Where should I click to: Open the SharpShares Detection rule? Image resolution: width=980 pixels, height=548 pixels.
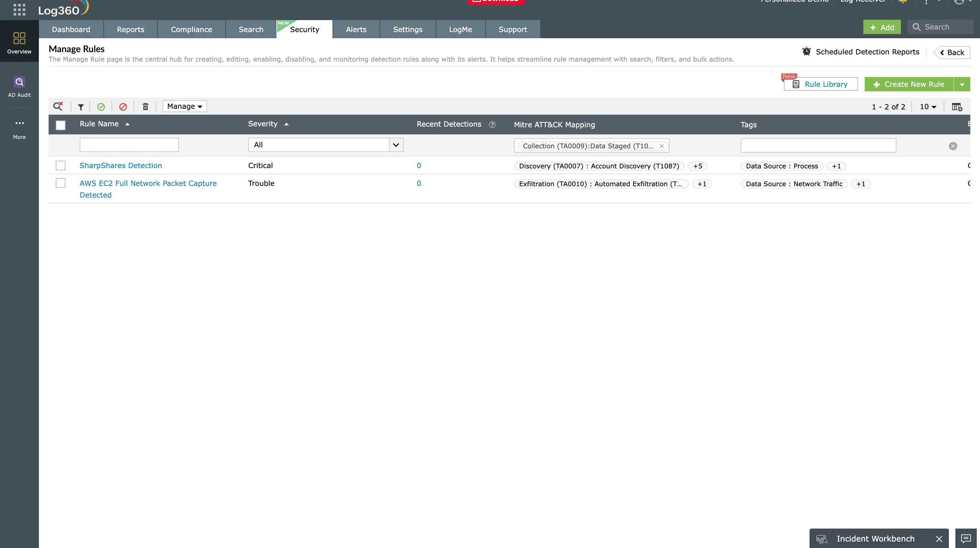pyautogui.click(x=121, y=166)
